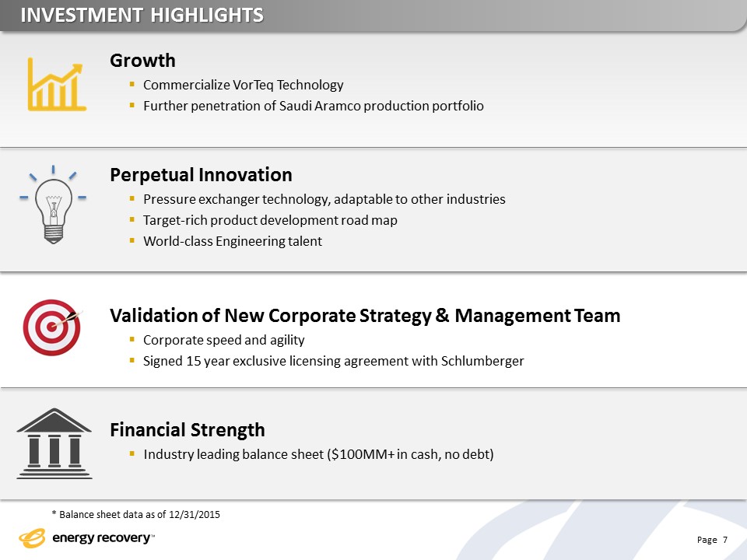Click the Industry leading balance sheet bullet
Screen dimensions: 747x560
click(317, 454)
